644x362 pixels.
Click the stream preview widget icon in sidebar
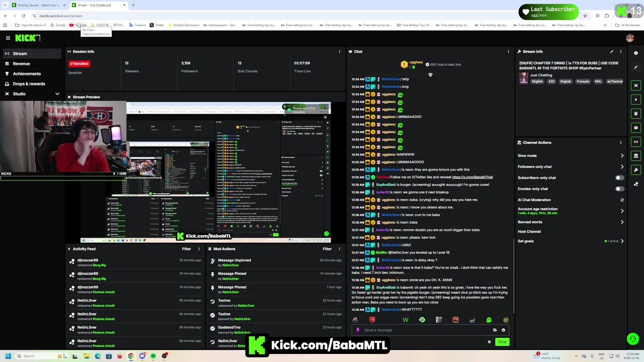[x=636, y=85]
